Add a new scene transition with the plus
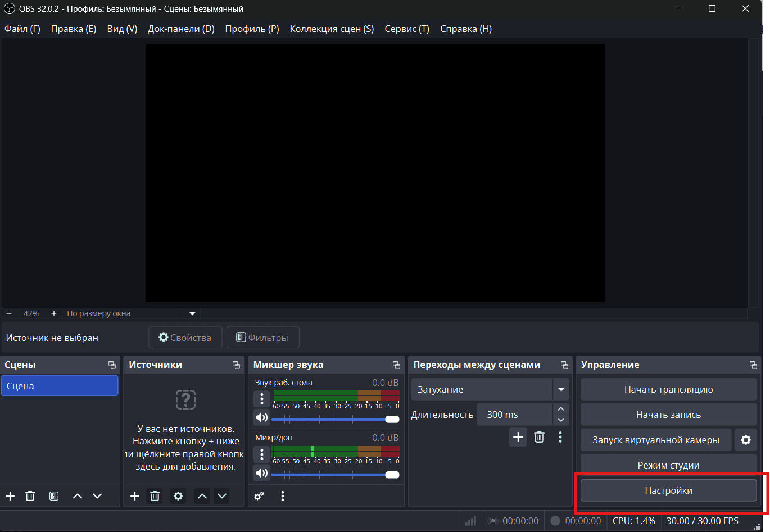Screen dimensions: 770x532 518,437
